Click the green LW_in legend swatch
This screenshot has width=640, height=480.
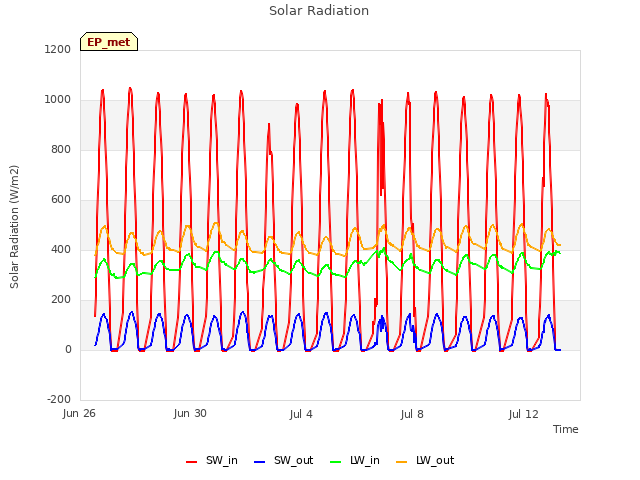click(335, 462)
